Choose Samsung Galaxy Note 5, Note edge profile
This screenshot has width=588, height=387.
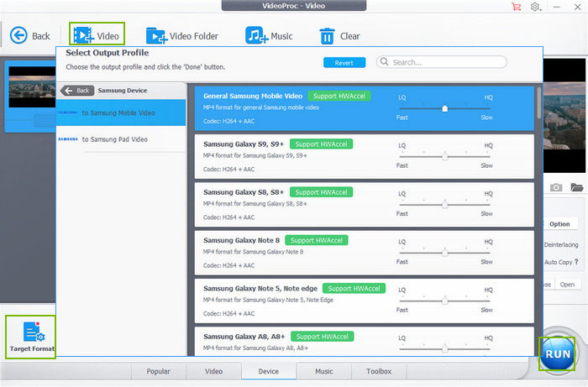click(x=364, y=301)
